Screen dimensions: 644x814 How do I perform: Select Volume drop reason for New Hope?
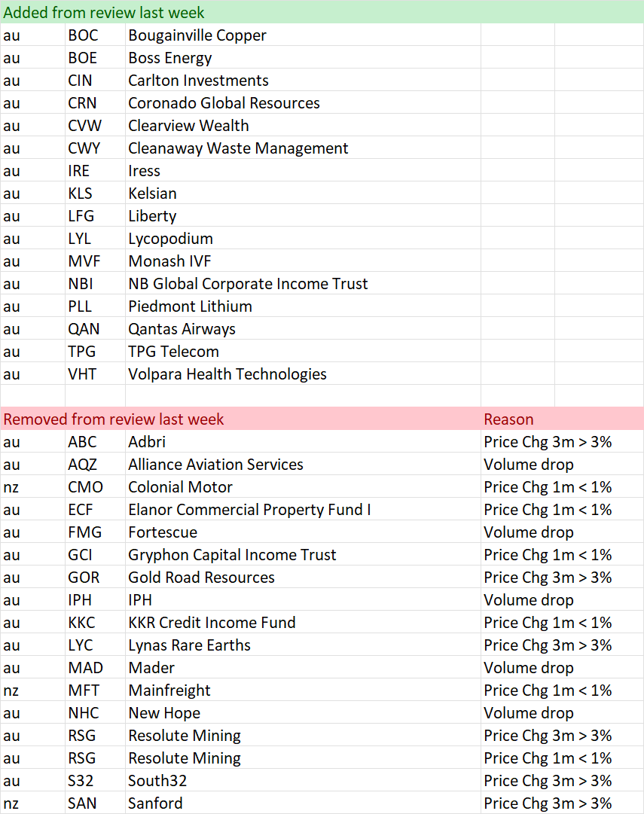click(x=562, y=713)
